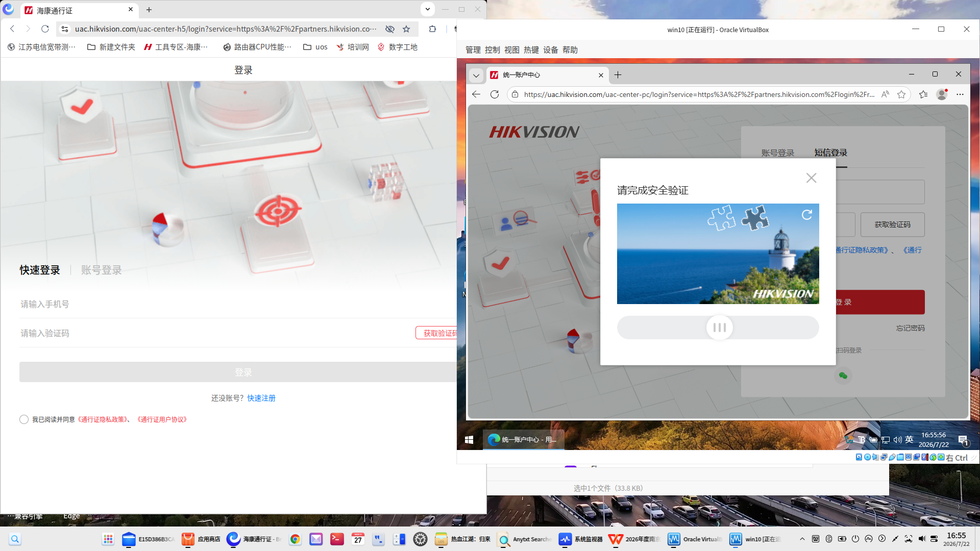Expand Edge tab actions dropdown
This screenshot has height=551, width=980.
(476, 75)
